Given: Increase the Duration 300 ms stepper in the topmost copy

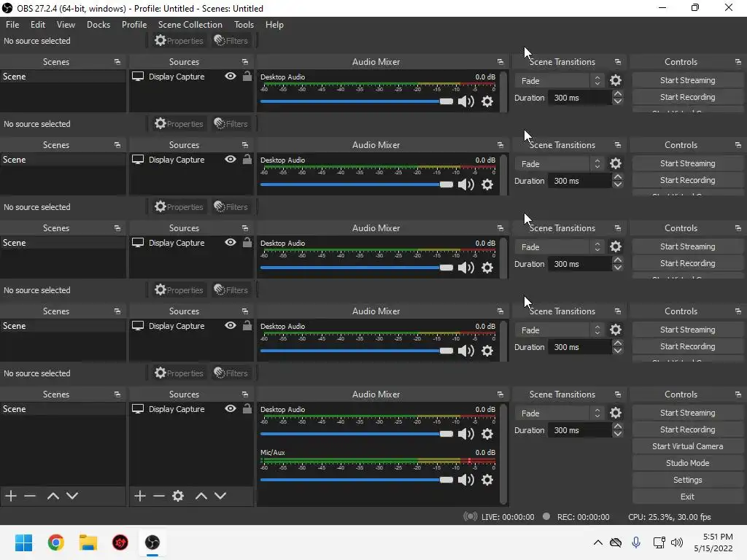Looking at the screenshot, I should (x=617, y=94).
